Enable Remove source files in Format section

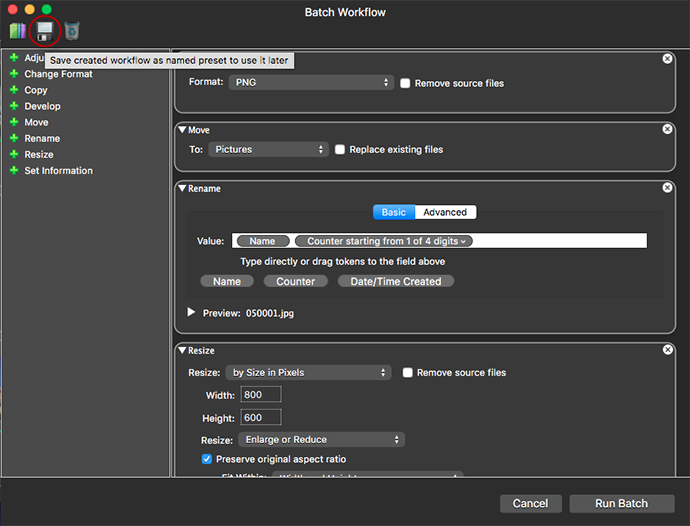[405, 83]
